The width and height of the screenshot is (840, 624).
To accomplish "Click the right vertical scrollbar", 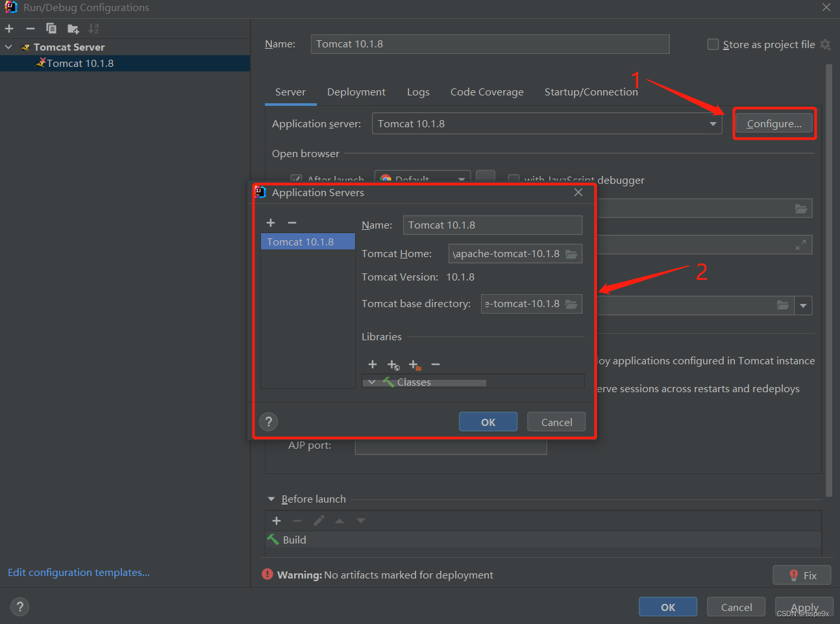I will click(829, 279).
